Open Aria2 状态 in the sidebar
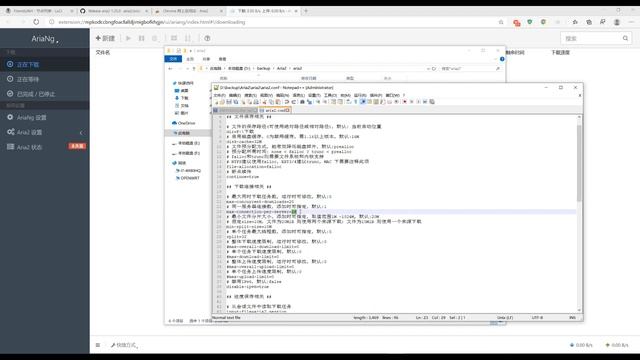Screen dimensions: 640x360 tap(45, 147)
